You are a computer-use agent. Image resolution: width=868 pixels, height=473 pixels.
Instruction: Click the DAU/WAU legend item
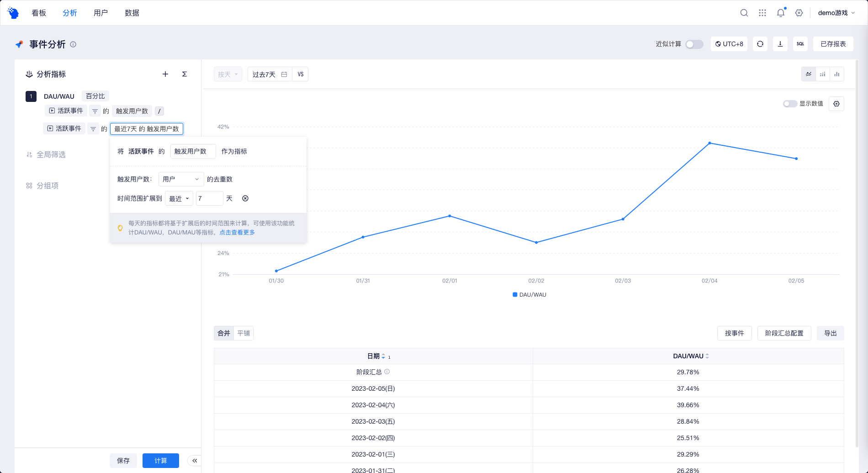[x=529, y=295]
